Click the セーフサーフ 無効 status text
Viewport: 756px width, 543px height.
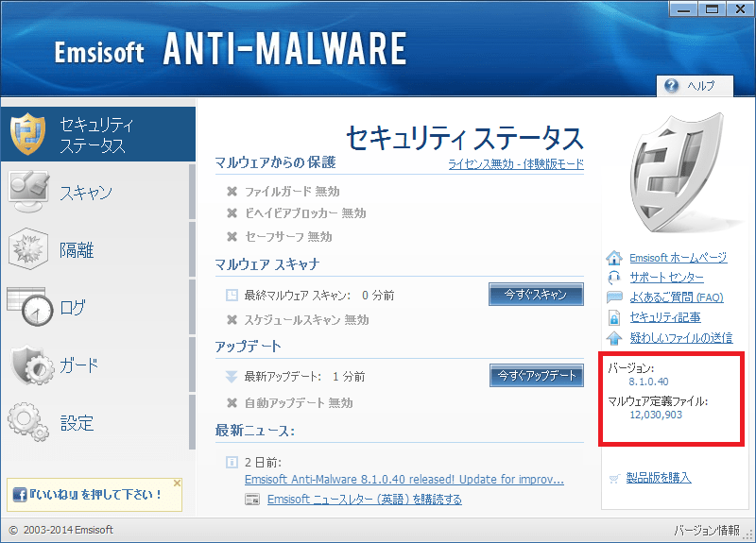pos(288,236)
